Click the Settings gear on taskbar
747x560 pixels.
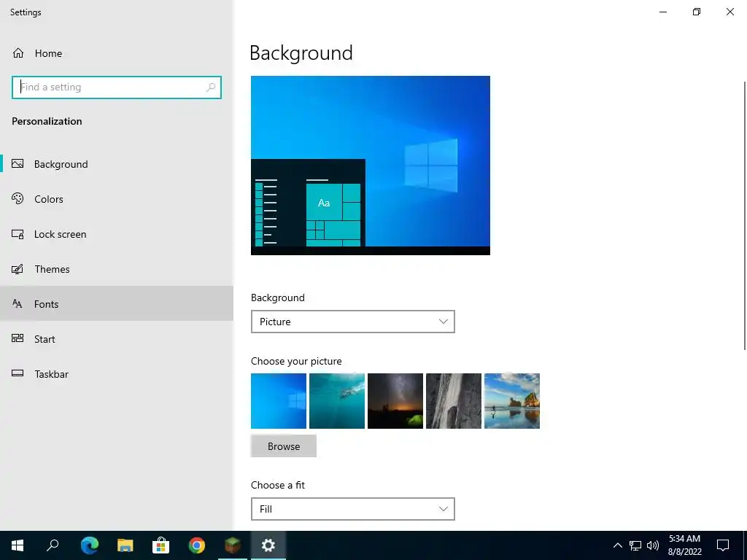268,545
